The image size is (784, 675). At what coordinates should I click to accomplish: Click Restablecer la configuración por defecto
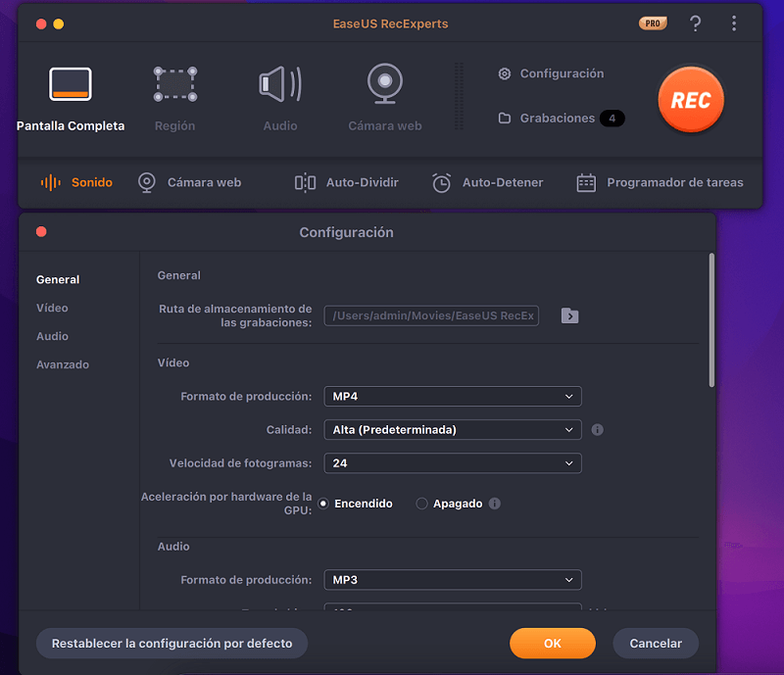coord(172,644)
